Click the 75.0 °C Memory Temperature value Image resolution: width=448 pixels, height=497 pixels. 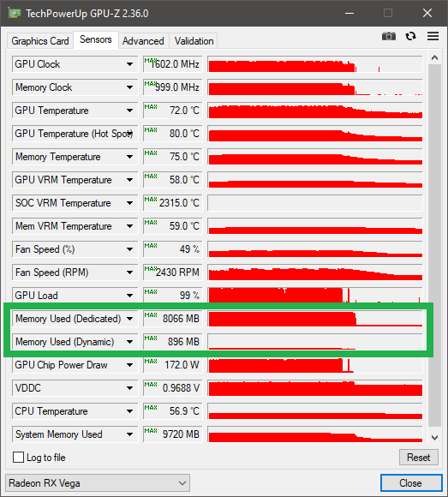point(173,157)
